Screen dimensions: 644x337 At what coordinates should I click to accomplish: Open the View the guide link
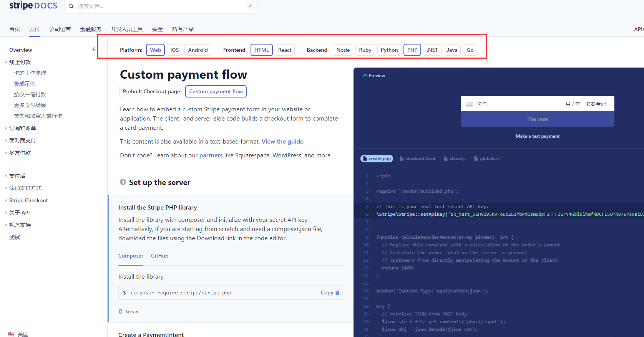pos(282,141)
